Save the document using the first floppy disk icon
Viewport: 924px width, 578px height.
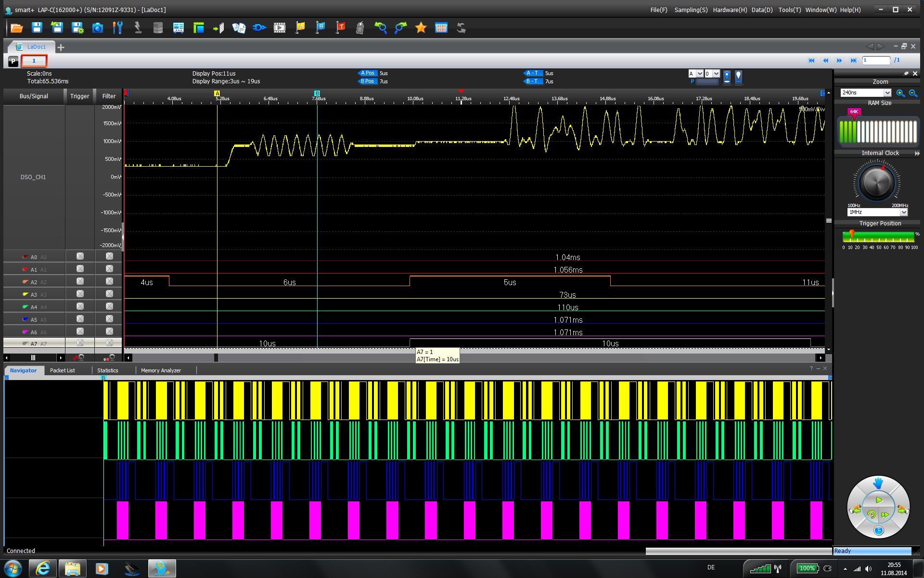coord(37,28)
